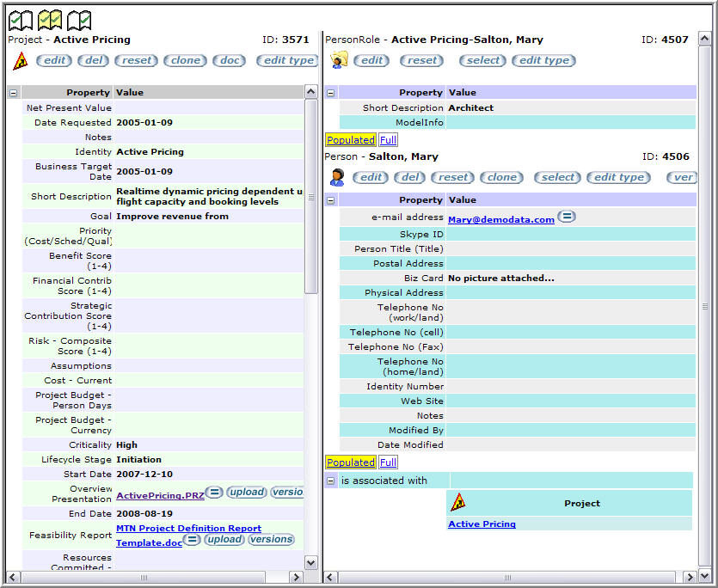Collapse the Person property table
Viewport: 718px width, 588px height.
[x=331, y=200]
